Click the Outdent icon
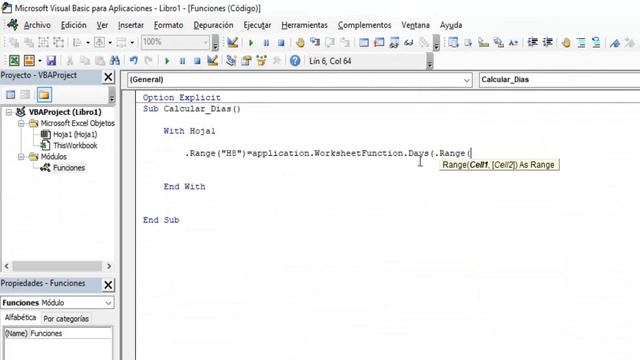Image resolution: width=640 pixels, height=360 pixels. pyautogui.click(x=548, y=42)
